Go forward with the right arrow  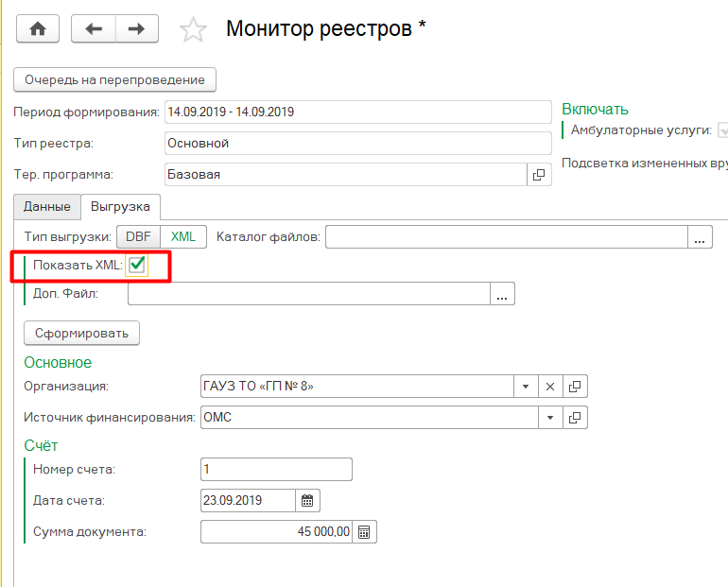coord(136,28)
